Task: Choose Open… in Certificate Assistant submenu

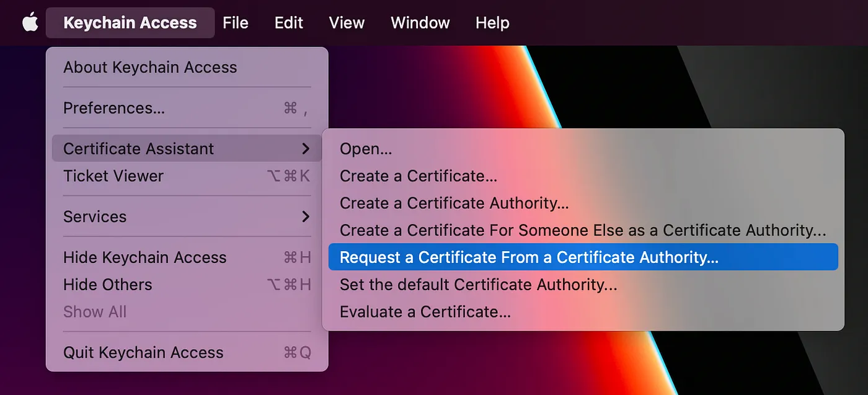Action: point(583,149)
